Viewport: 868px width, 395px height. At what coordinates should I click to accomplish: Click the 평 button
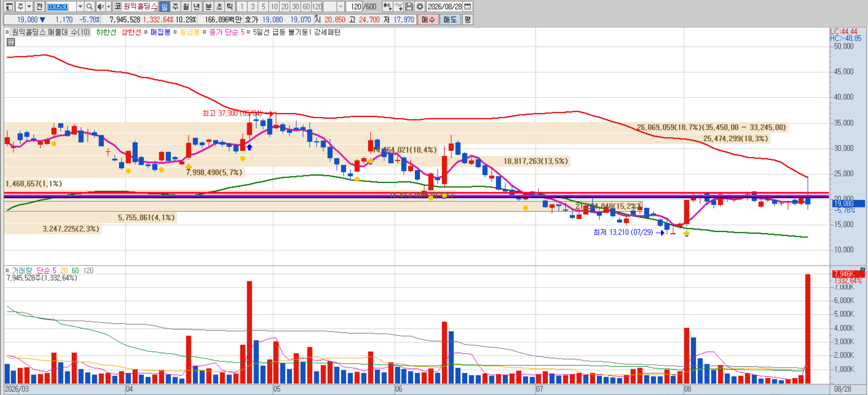tap(467, 20)
